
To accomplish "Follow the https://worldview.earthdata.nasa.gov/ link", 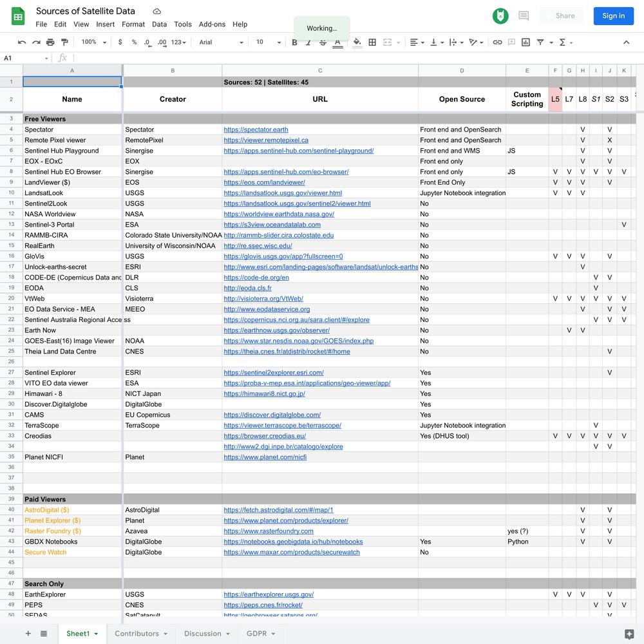I will pos(279,214).
